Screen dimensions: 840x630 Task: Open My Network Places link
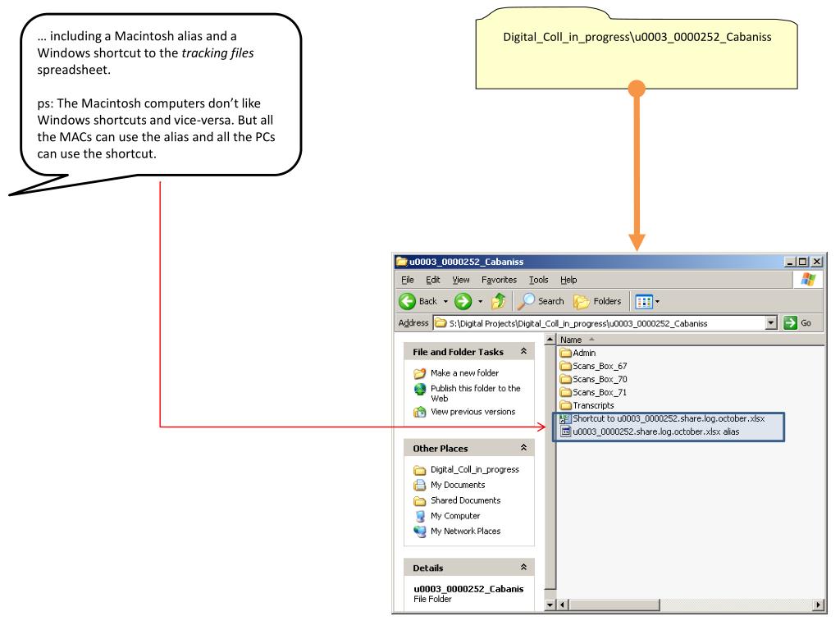tap(466, 531)
